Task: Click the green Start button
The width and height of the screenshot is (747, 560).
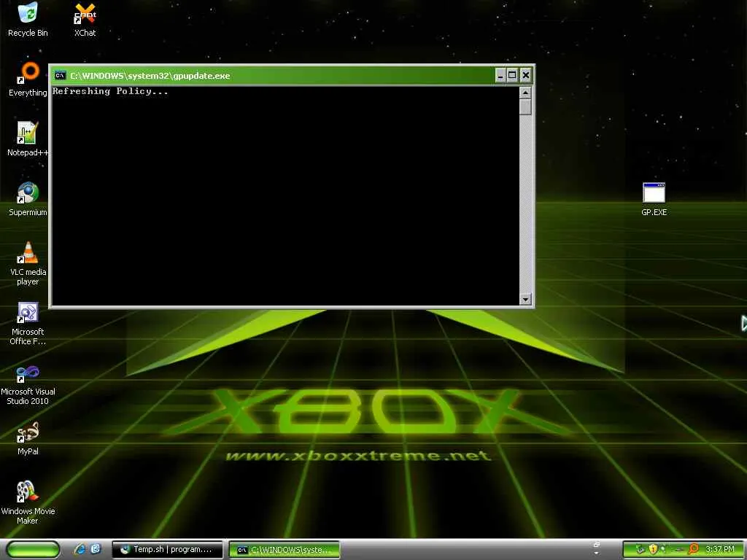Action: coord(34,549)
